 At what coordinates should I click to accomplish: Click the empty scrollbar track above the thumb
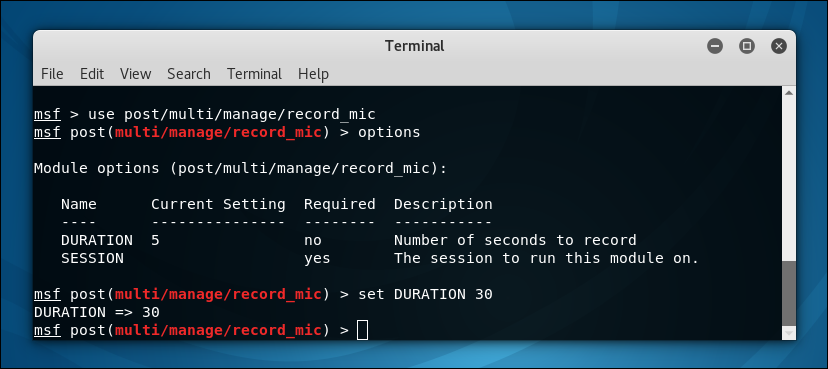(x=789, y=179)
